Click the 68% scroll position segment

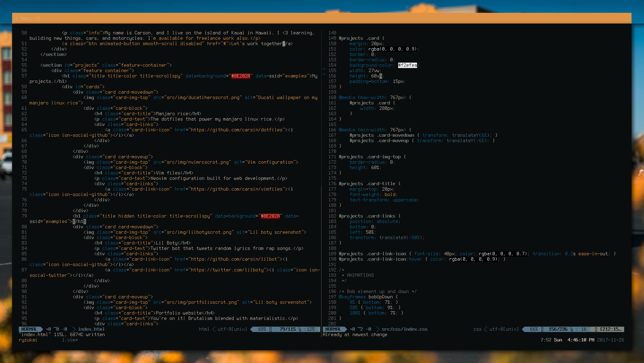coord(262,329)
